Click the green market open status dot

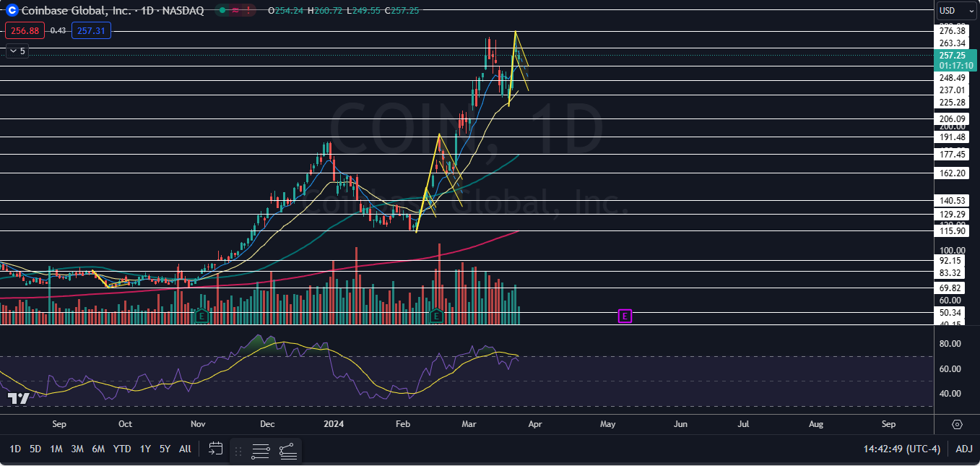pos(223,11)
